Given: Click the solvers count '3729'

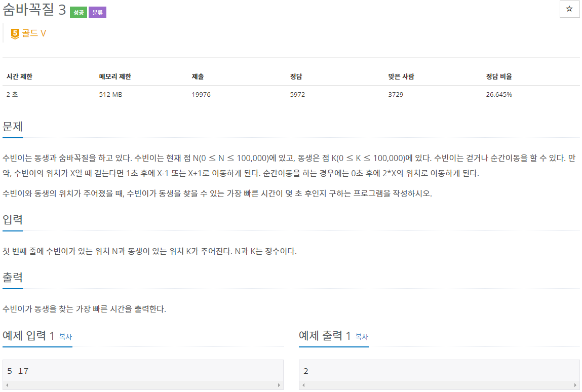Looking at the screenshot, I should click(396, 94).
